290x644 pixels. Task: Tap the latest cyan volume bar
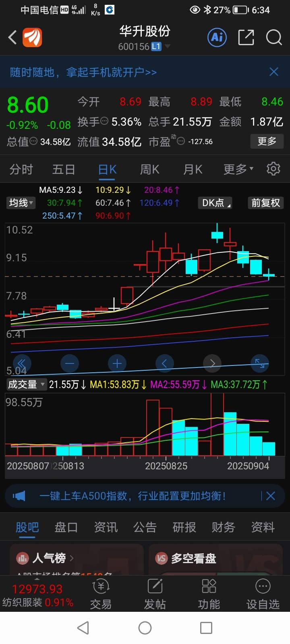(x=269, y=449)
